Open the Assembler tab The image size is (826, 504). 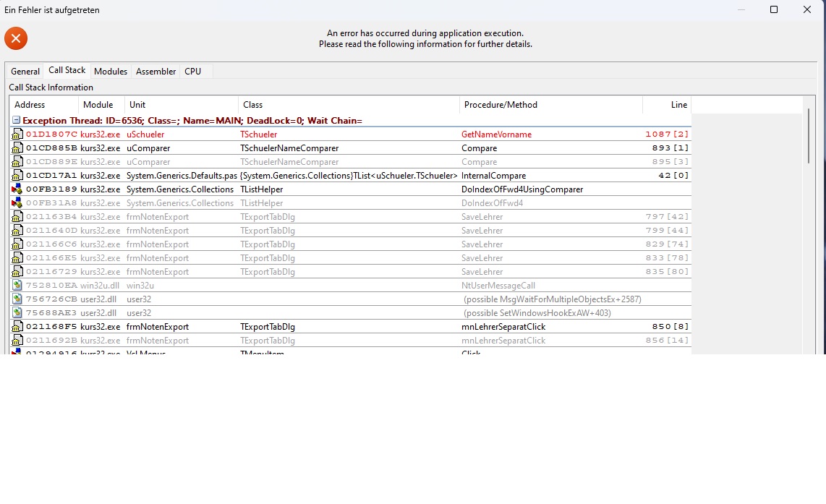(156, 71)
